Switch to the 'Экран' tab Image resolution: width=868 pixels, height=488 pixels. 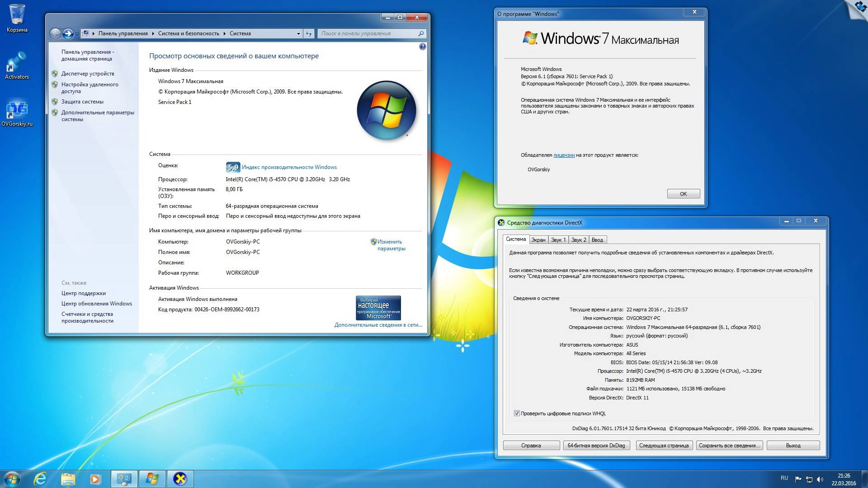538,240
